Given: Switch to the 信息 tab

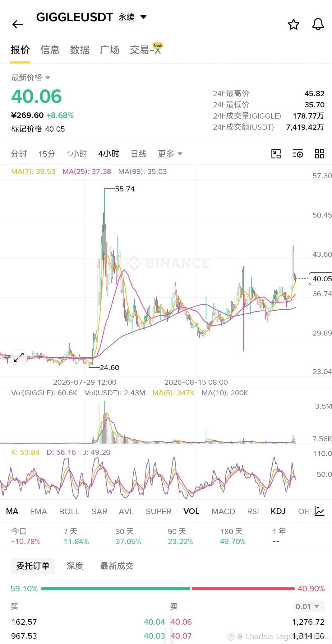Looking at the screenshot, I should (50, 50).
